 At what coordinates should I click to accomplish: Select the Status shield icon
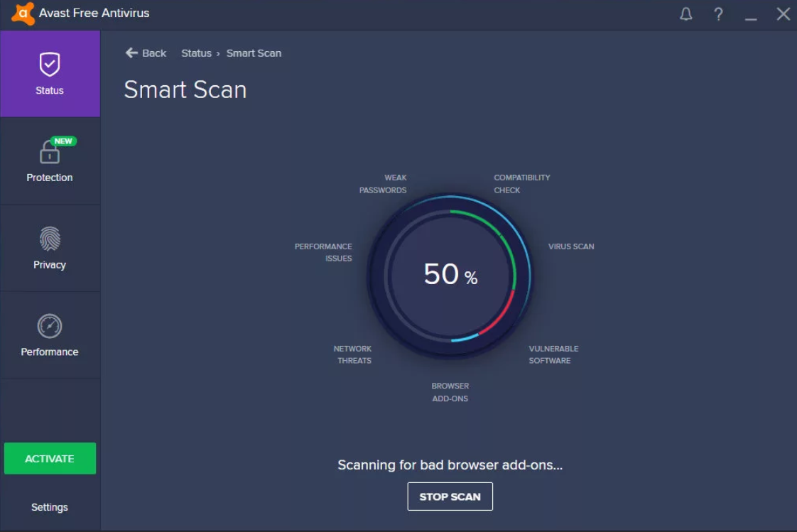(x=50, y=64)
